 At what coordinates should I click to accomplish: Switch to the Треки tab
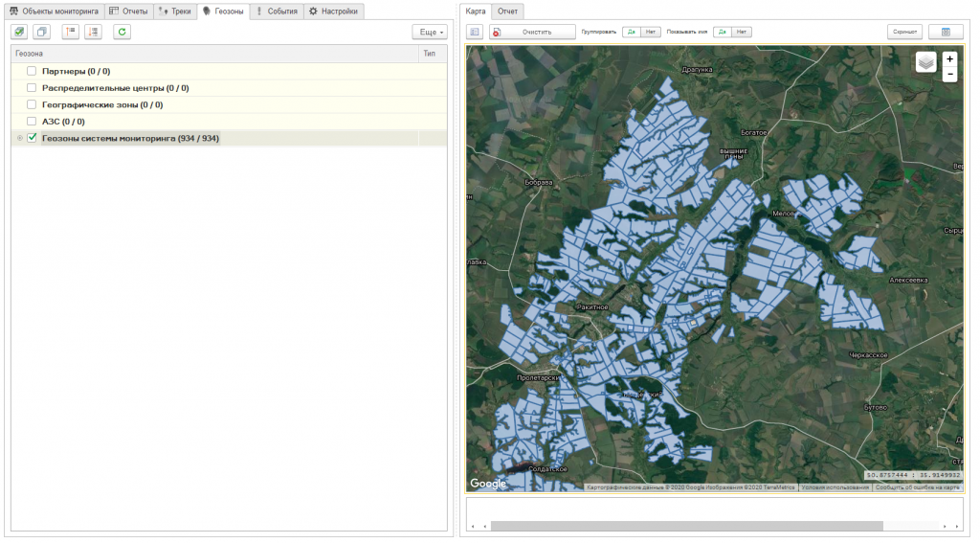pos(174,11)
